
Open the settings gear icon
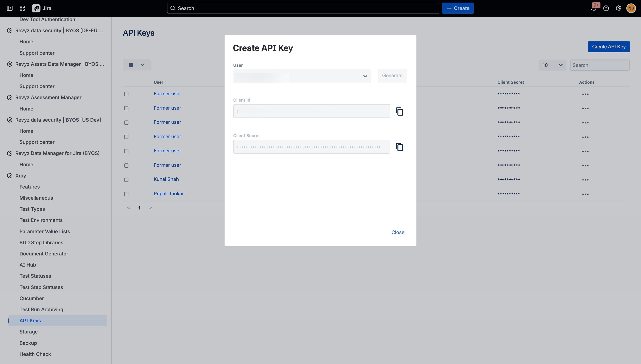(619, 8)
